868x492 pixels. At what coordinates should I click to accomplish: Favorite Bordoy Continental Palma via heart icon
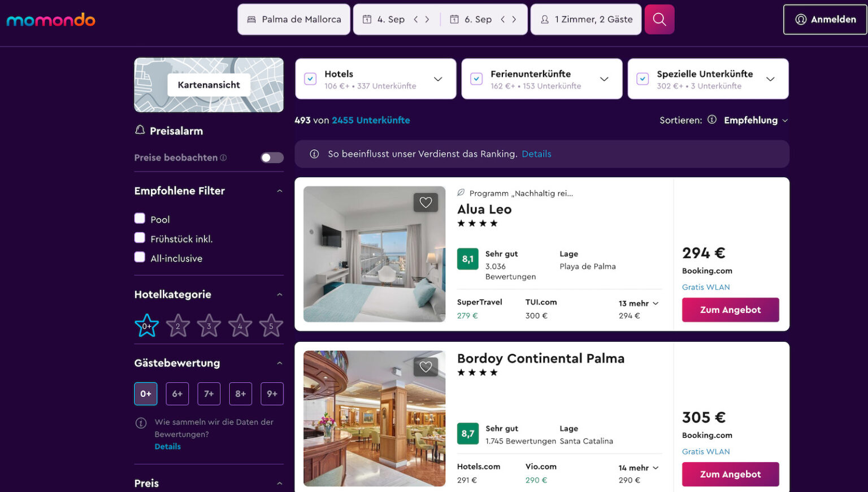click(426, 367)
